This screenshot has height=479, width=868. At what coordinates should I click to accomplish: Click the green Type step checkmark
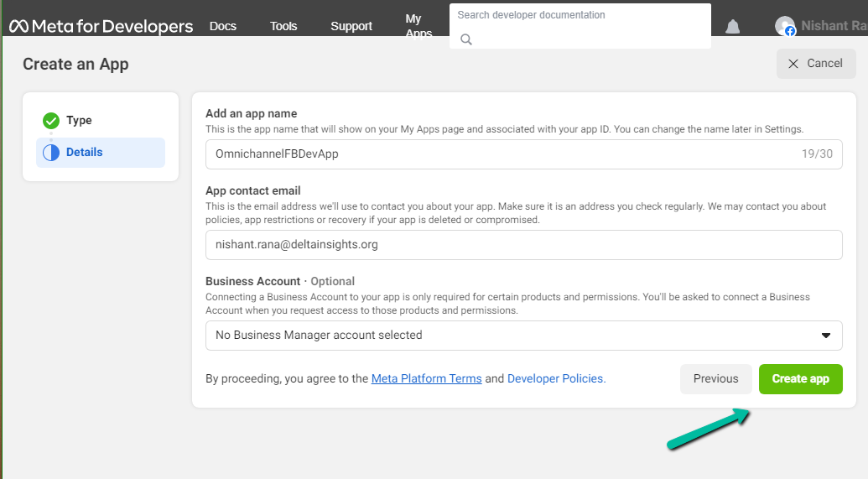point(51,121)
